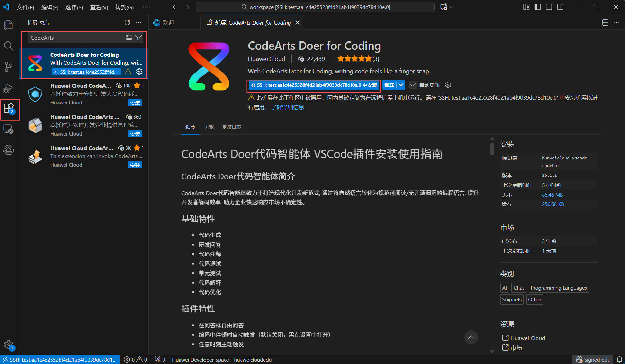Click the workspace command center search box
The height and width of the screenshot is (364, 625).
coord(315,7)
